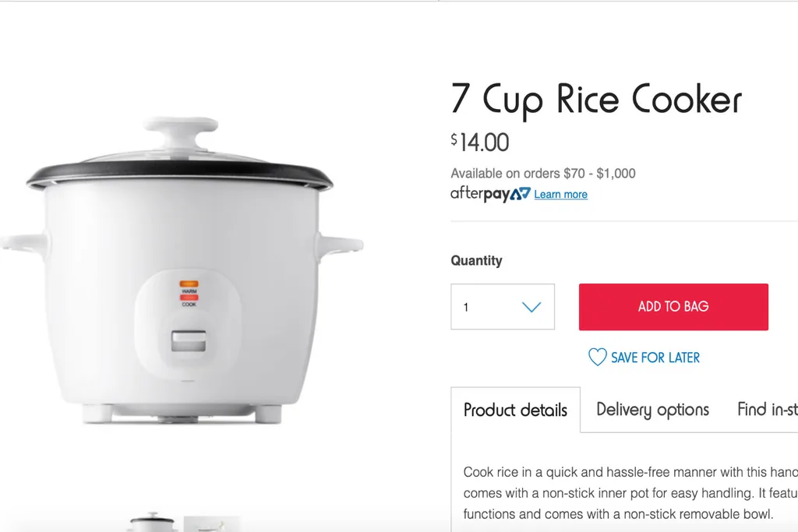Click the blue chevron in the Quantity box

[531, 307]
